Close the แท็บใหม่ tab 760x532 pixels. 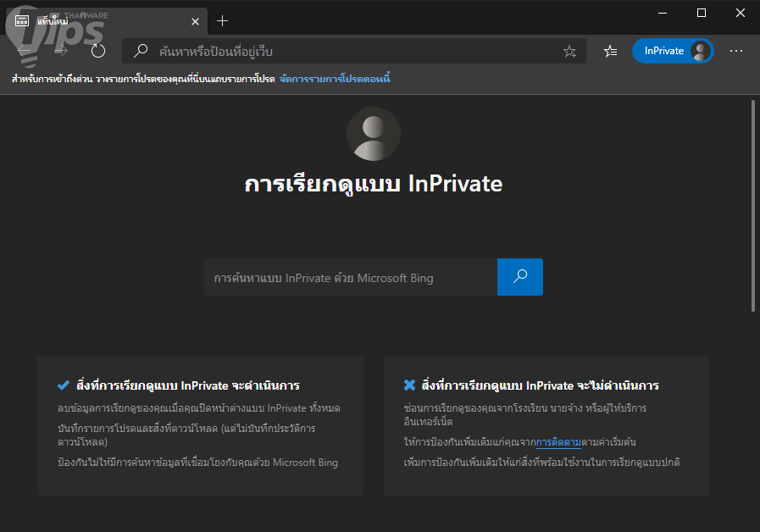195,20
